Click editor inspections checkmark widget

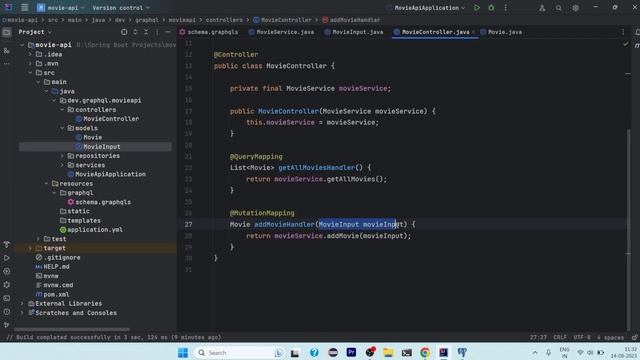[x=625, y=43]
